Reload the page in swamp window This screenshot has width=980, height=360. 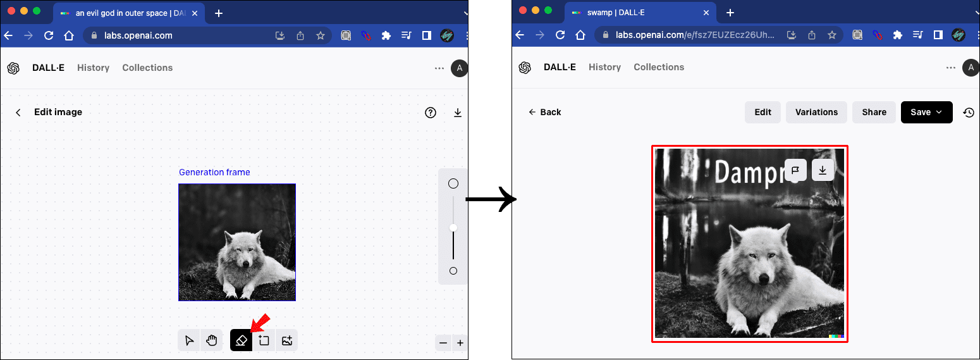tap(560, 35)
